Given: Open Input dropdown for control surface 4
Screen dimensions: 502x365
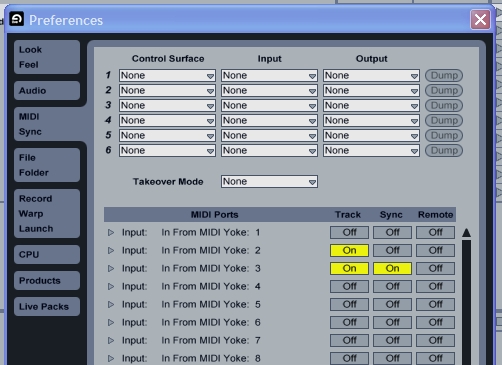Looking at the screenshot, I should coord(269,121).
